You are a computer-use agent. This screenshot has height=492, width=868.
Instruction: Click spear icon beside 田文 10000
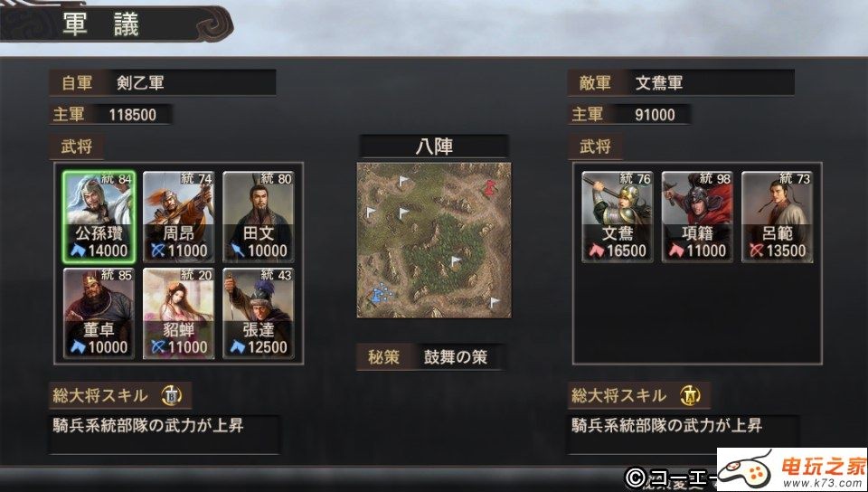pos(238,251)
